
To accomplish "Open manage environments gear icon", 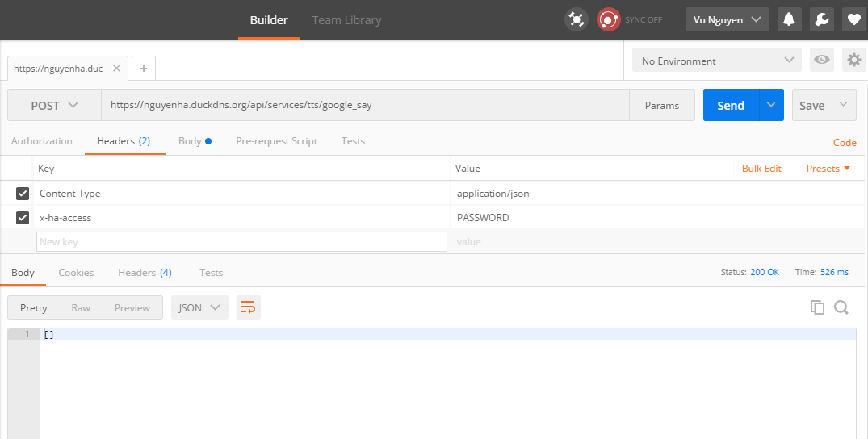I will click(854, 60).
